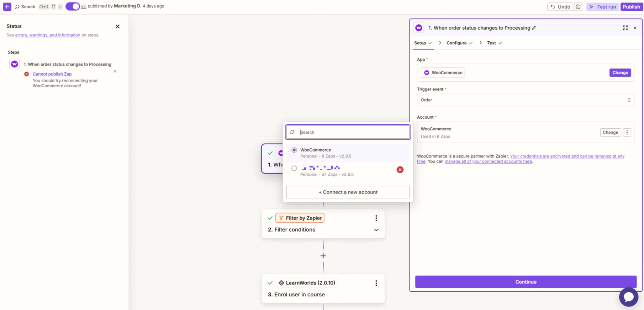This screenshot has width=644, height=310.
Task: Click the back arrow icon
Action: pyautogui.click(x=7, y=6)
